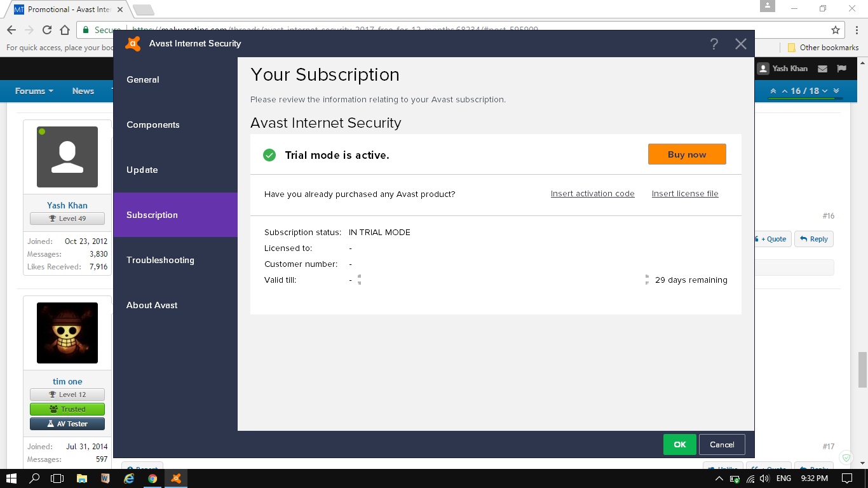The width and height of the screenshot is (868, 488).
Task: Click the 'Your Subscription' heading
Action: [x=325, y=75]
